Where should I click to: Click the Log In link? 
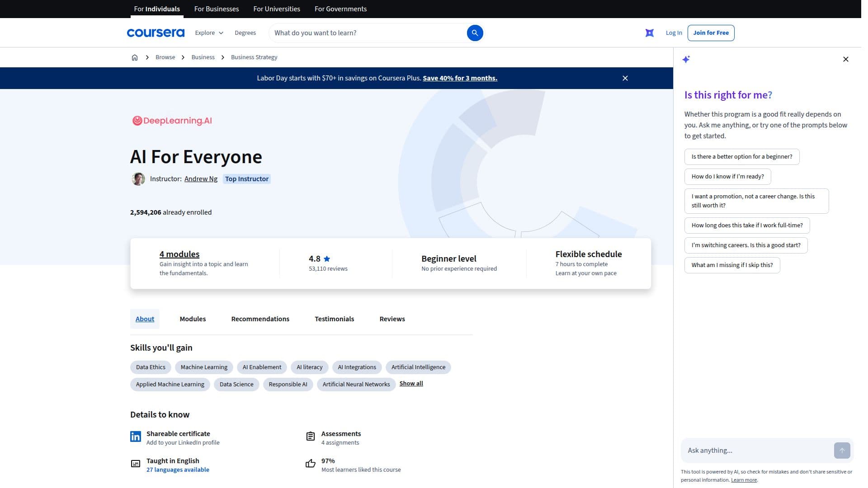[x=674, y=33]
